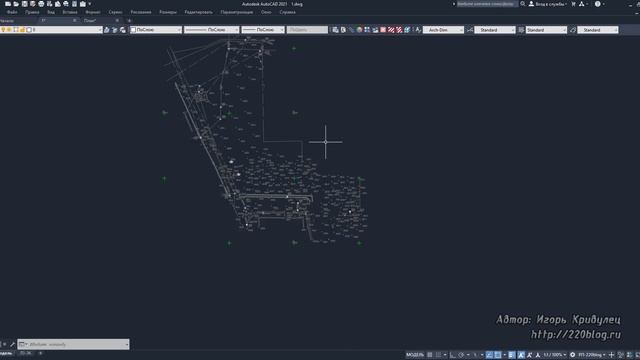Click the Save diskette icon

tap(24, 4)
